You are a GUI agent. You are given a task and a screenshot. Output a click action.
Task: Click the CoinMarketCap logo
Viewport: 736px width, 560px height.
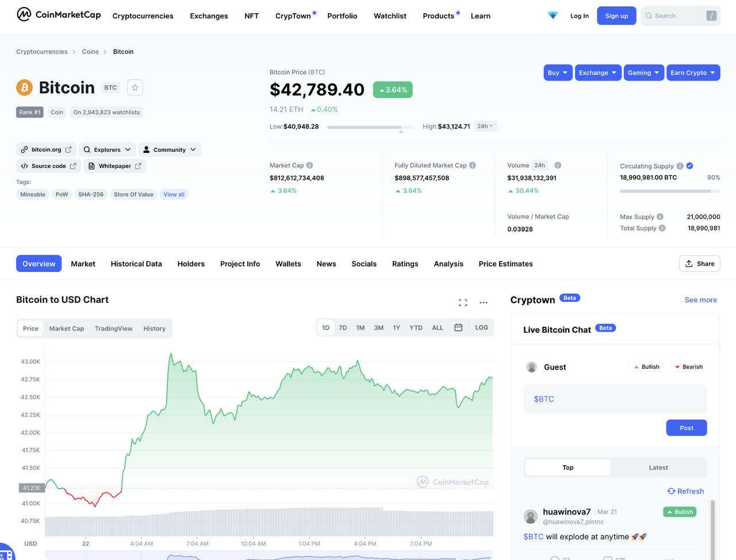(59, 14)
